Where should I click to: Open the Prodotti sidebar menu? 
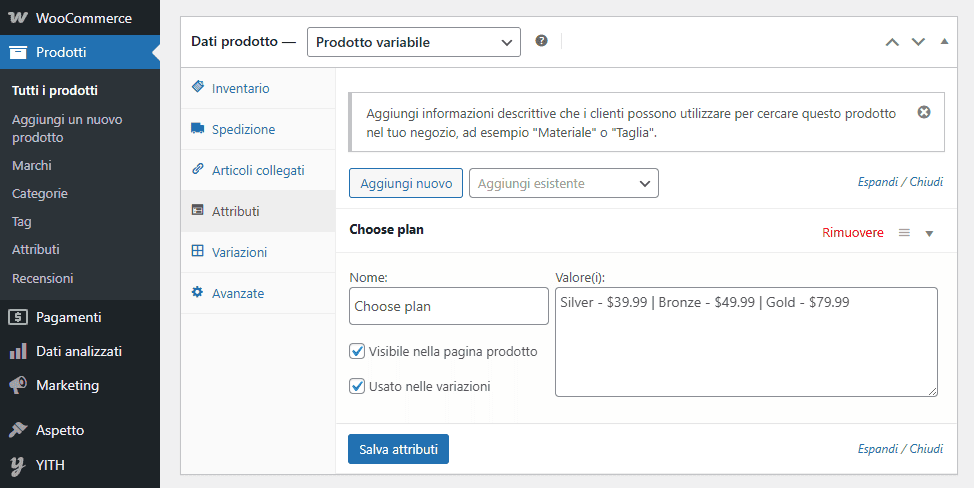pos(80,52)
